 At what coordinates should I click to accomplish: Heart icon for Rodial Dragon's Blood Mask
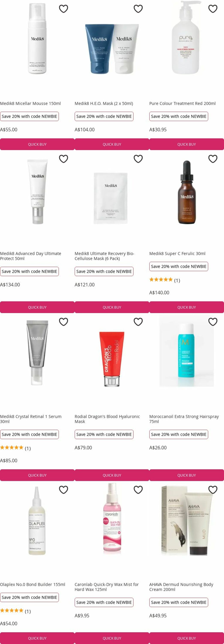pos(138,322)
